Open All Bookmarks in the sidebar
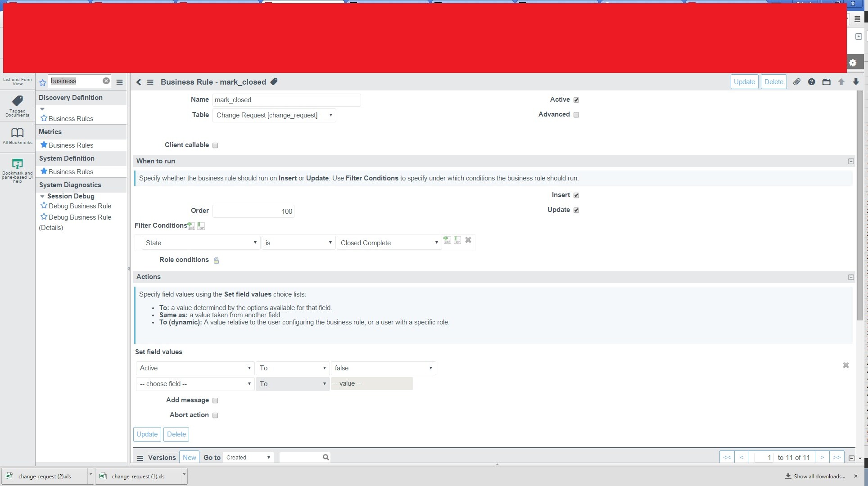 (18, 135)
